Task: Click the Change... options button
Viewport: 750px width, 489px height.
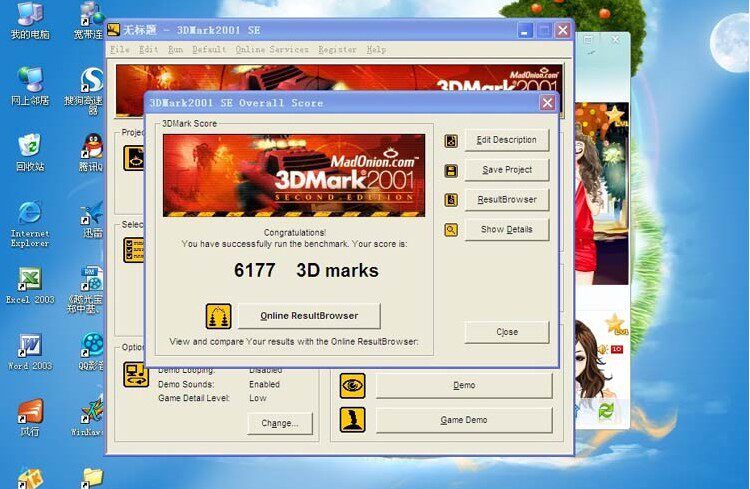Action: (x=280, y=423)
